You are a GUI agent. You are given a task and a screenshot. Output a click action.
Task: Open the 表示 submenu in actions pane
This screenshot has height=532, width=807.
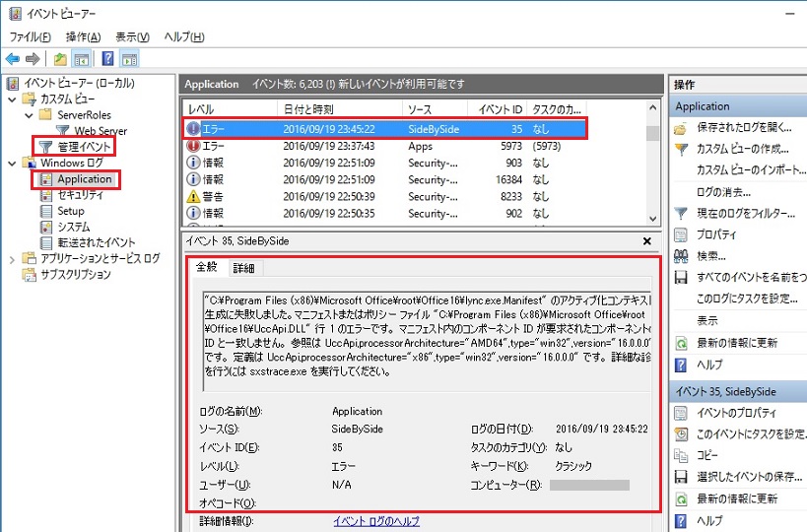[707, 320]
